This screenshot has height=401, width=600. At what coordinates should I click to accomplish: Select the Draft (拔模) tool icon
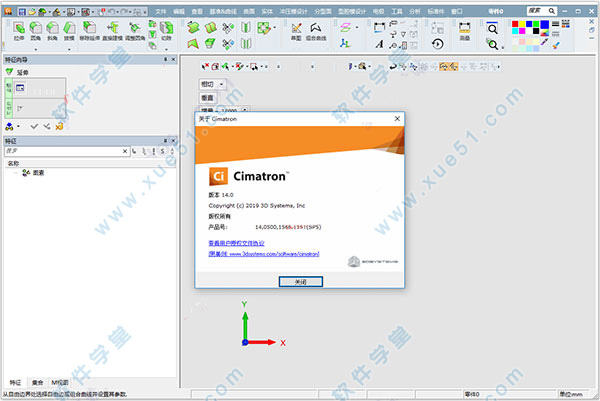pyautogui.click(x=69, y=28)
